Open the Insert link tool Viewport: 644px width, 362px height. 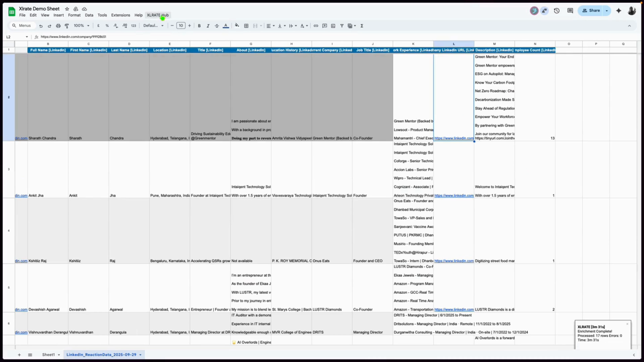[316, 25]
